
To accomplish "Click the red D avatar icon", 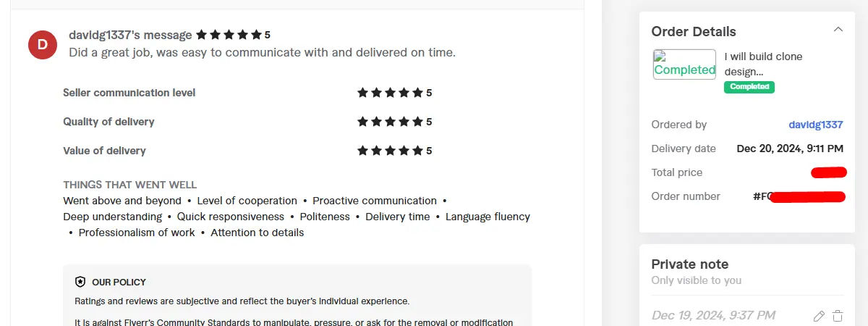I will (43, 45).
